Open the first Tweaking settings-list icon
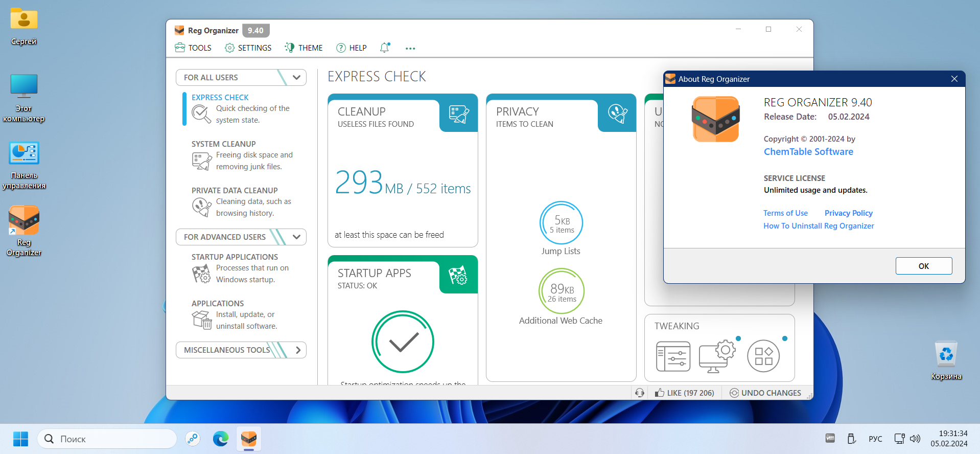 pos(673,356)
